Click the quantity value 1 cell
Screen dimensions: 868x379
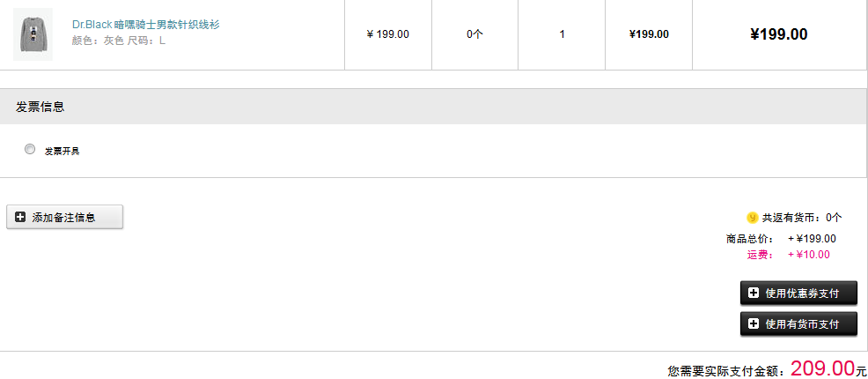click(562, 34)
